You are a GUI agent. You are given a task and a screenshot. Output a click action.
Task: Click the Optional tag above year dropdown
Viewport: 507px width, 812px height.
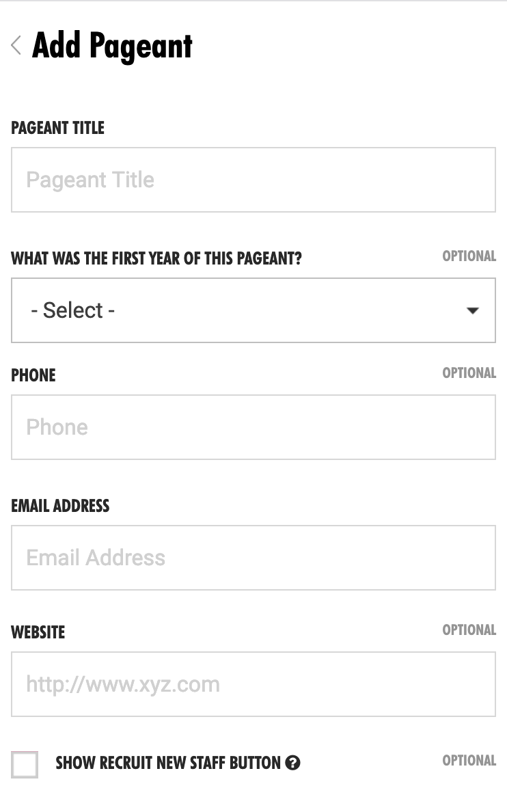[469, 256]
